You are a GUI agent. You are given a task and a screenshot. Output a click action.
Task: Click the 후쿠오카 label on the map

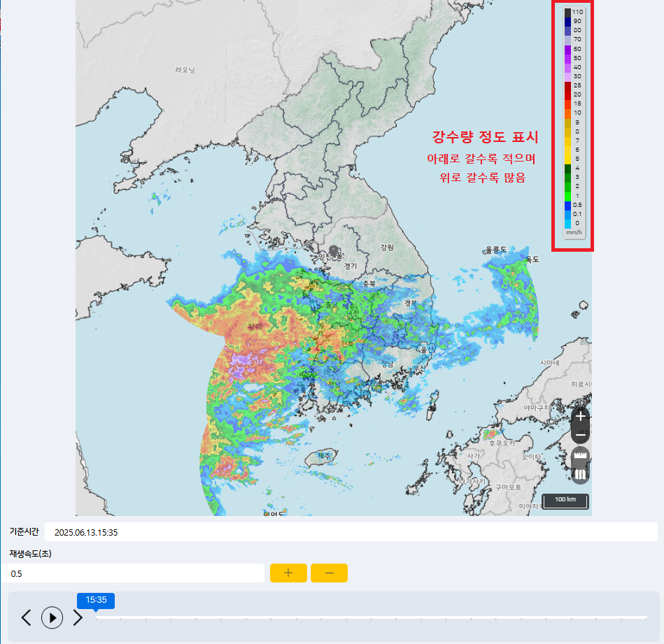502,443
